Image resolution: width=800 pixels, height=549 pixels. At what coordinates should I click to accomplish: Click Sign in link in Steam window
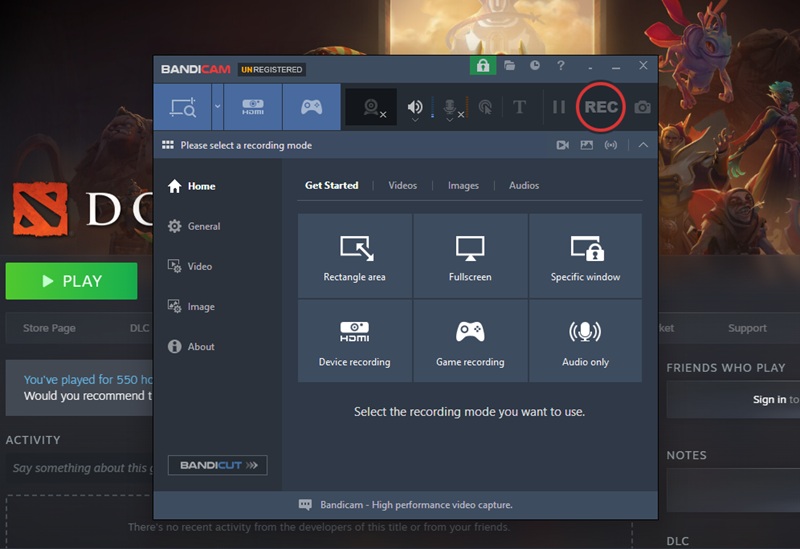[x=769, y=400]
